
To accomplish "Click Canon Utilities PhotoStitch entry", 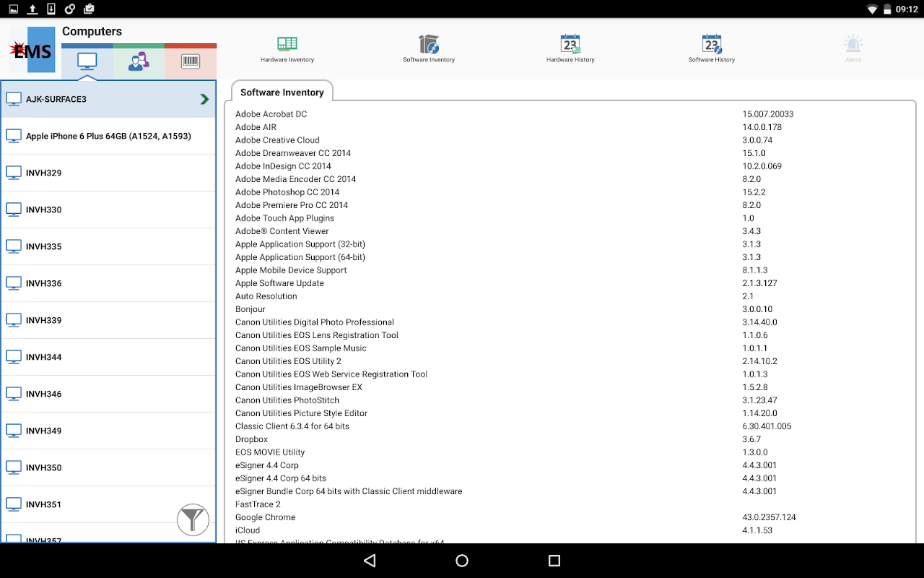I will [x=287, y=400].
